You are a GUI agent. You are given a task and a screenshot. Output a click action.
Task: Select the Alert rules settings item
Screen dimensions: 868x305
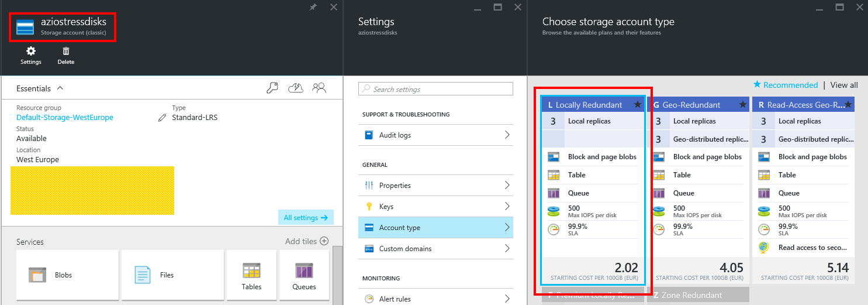tap(435, 299)
